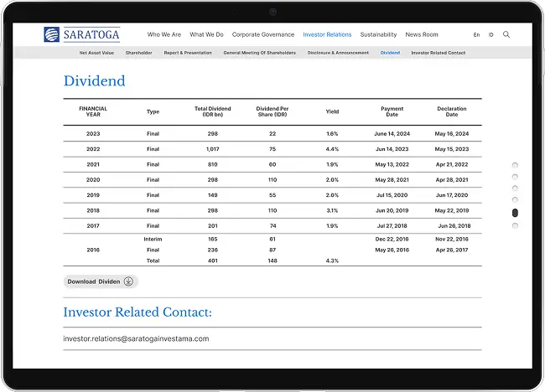Open the Investor Relations menu
545x392 pixels.
[x=327, y=35]
